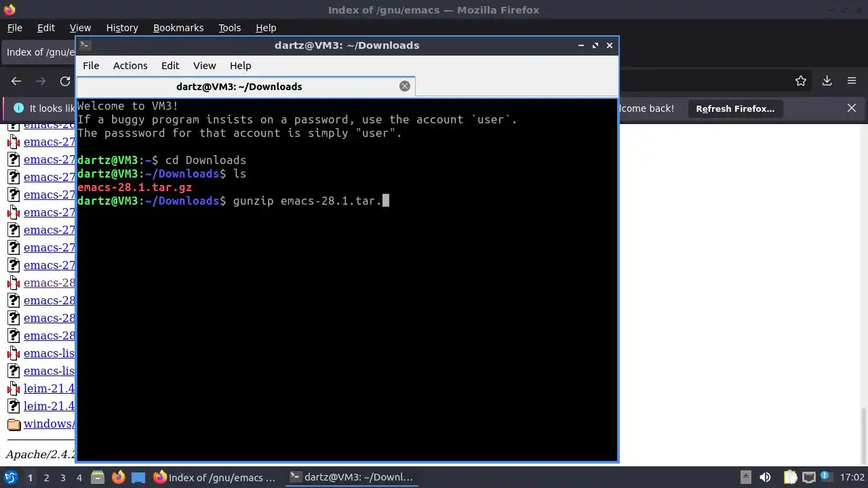The height and width of the screenshot is (488, 868).
Task: Click the Firefox back arrow button
Action: pyautogui.click(x=16, y=81)
